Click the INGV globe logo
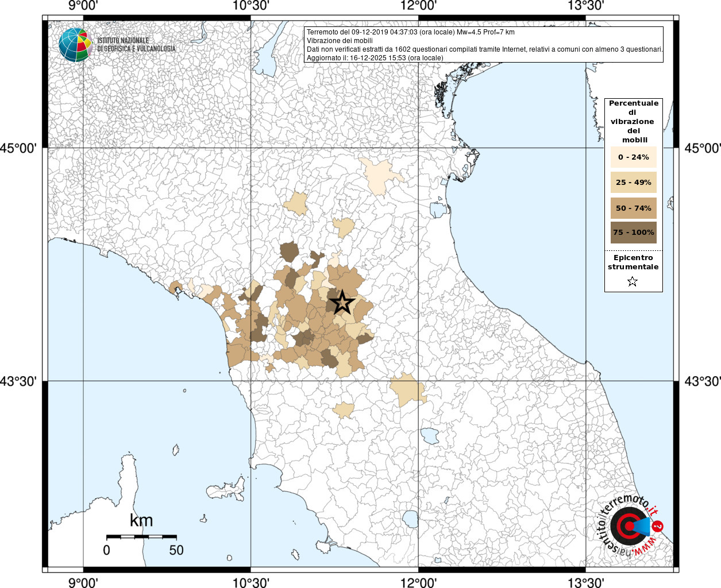Viewport: 721px width, 588px height. point(75,45)
